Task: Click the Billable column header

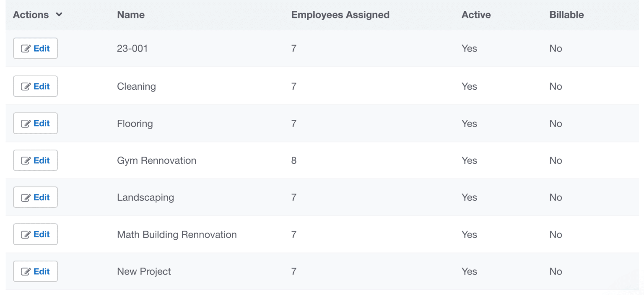Action: (566, 14)
